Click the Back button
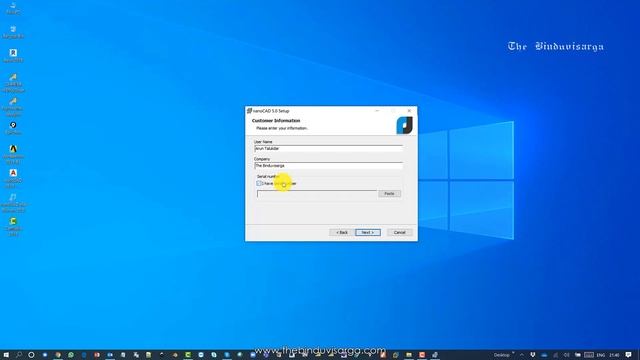Screen dimensions: 640x360 point(342,232)
